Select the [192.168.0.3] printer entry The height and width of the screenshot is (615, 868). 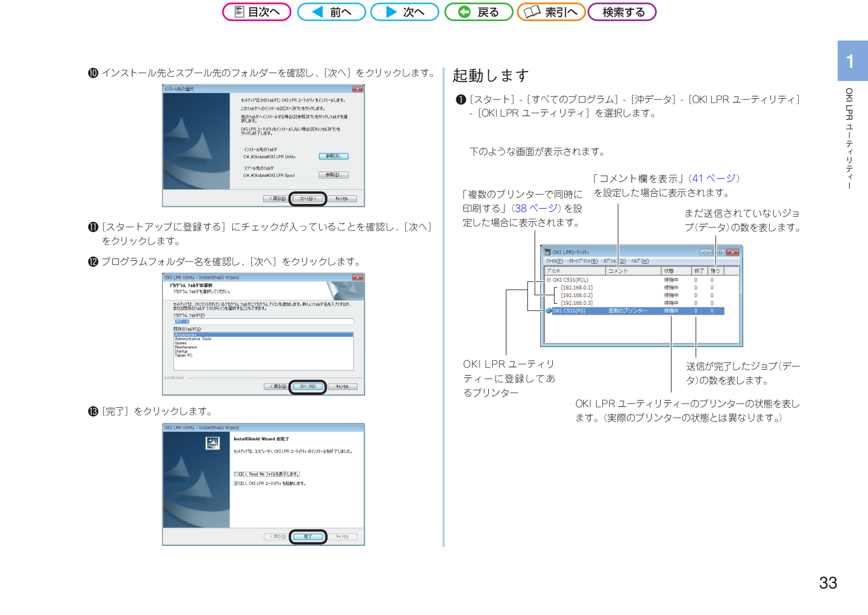tap(577, 303)
